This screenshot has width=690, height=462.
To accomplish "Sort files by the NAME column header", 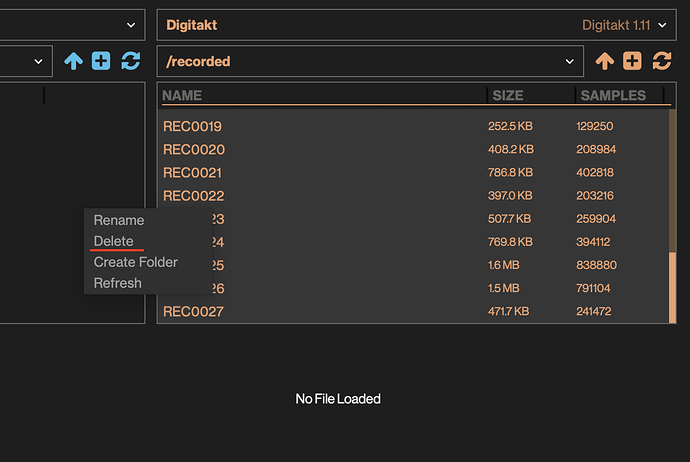I will tap(182, 95).
